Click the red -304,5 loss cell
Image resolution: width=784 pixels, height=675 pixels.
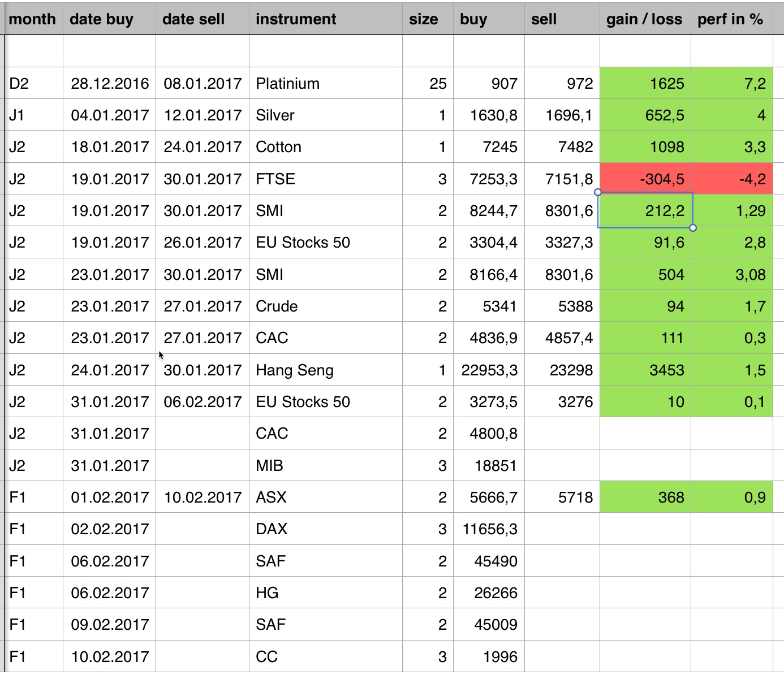click(x=645, y=179)
